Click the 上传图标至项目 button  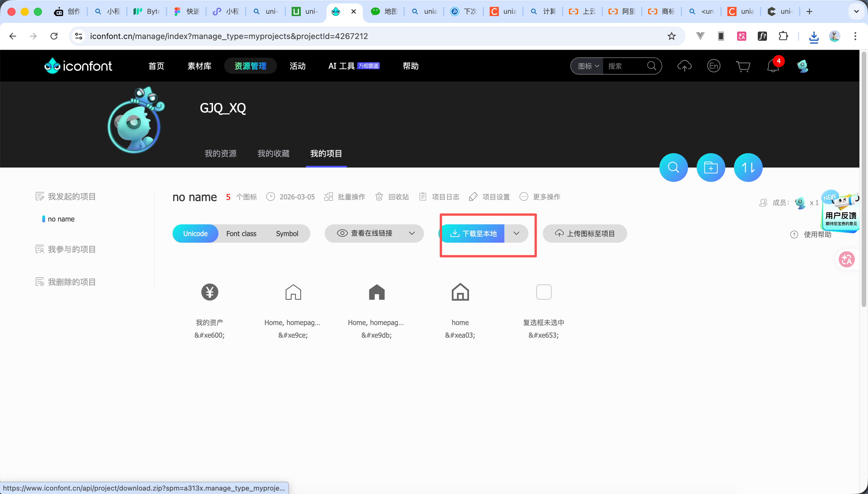point(584,234)
